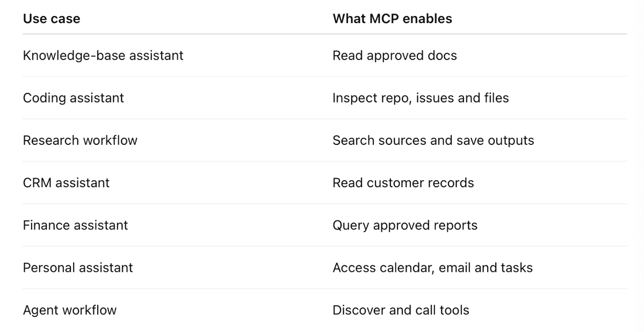The width and height of the screenshot is (644, 332).
Task: Click 'Discover and call tools' text
Action: tap(401, 310)
